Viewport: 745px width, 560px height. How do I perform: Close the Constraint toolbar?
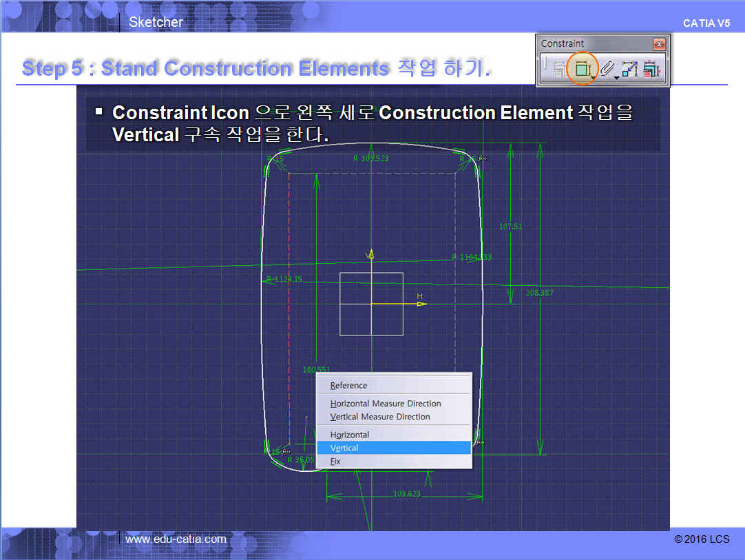(659, 44)
